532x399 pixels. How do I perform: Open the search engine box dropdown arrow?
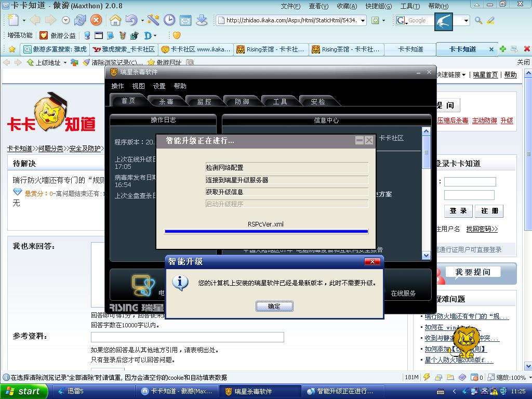(466, 20)
